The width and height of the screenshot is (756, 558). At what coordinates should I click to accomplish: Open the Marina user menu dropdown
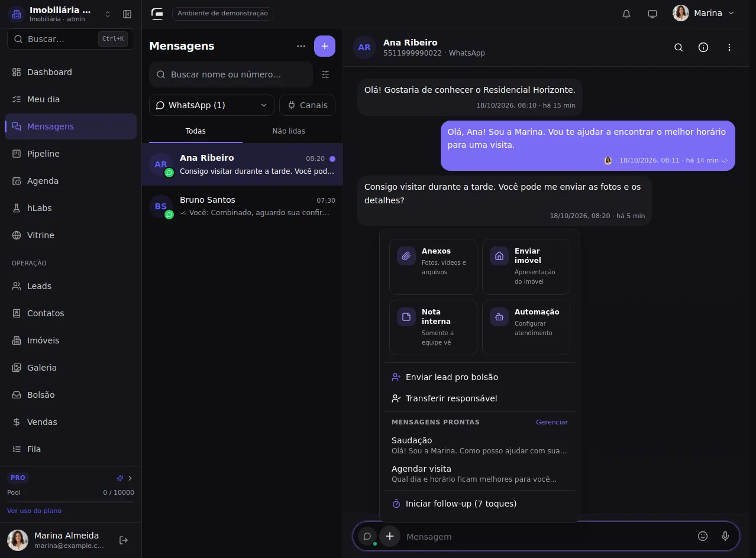click(x=703, y=14)
